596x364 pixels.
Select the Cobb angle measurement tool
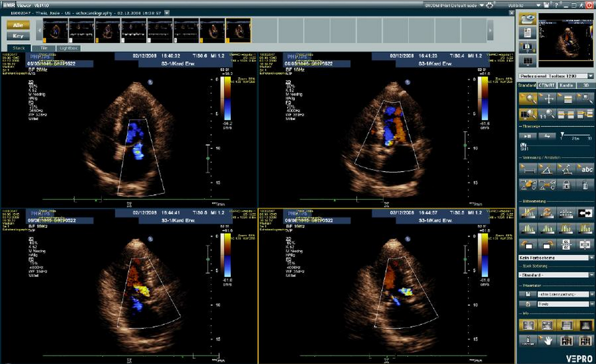click(x=566, y=170)
